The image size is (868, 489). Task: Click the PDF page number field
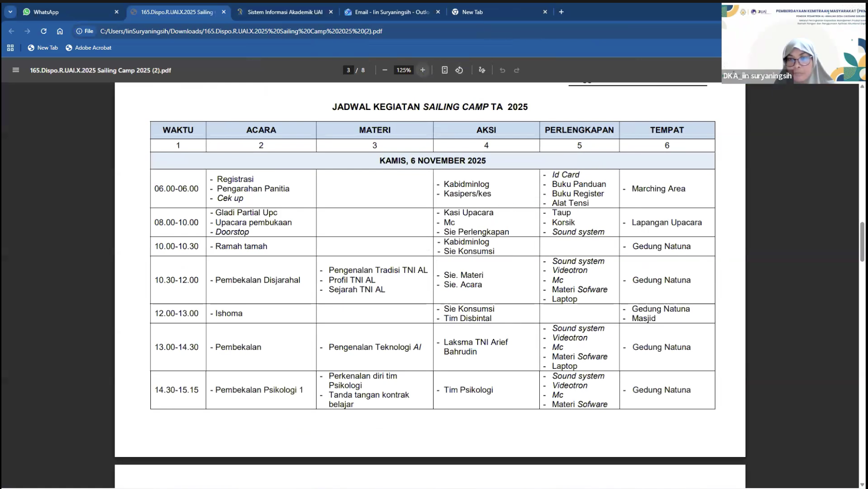click(x=348, y=70)
